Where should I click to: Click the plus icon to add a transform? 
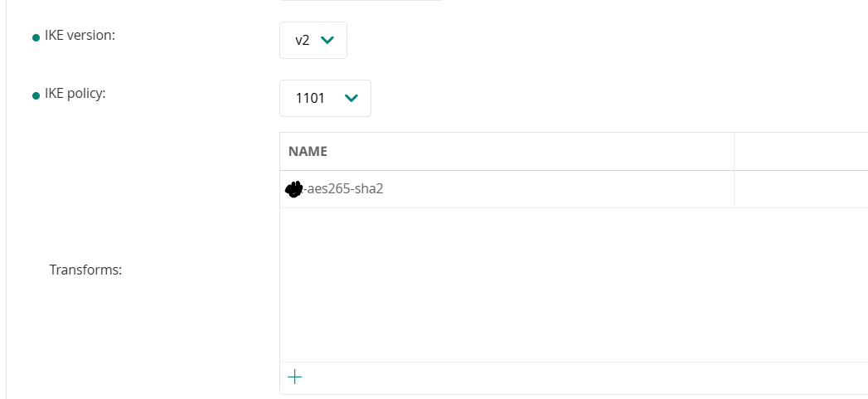[x=294, y=377]
